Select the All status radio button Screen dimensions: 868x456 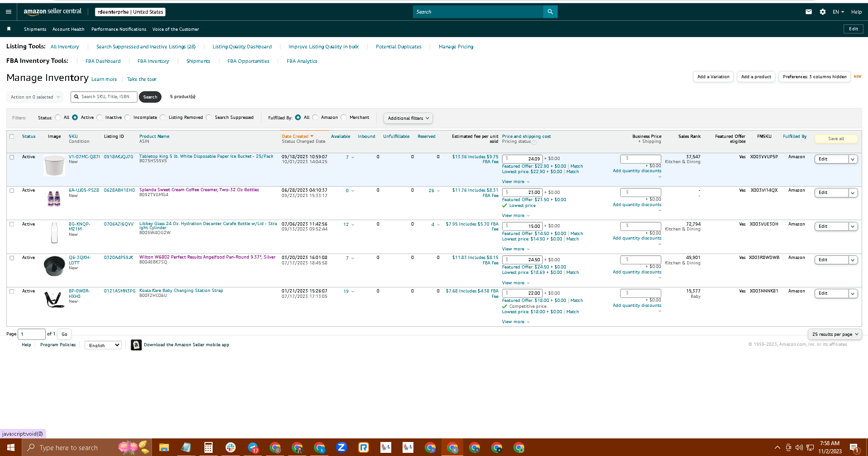tap(58, 118)
